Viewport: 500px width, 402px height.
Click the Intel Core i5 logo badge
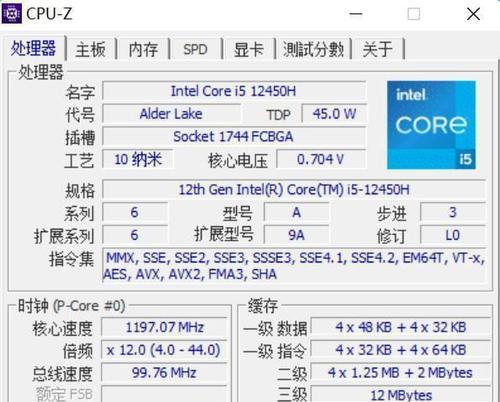coord(431,125)
